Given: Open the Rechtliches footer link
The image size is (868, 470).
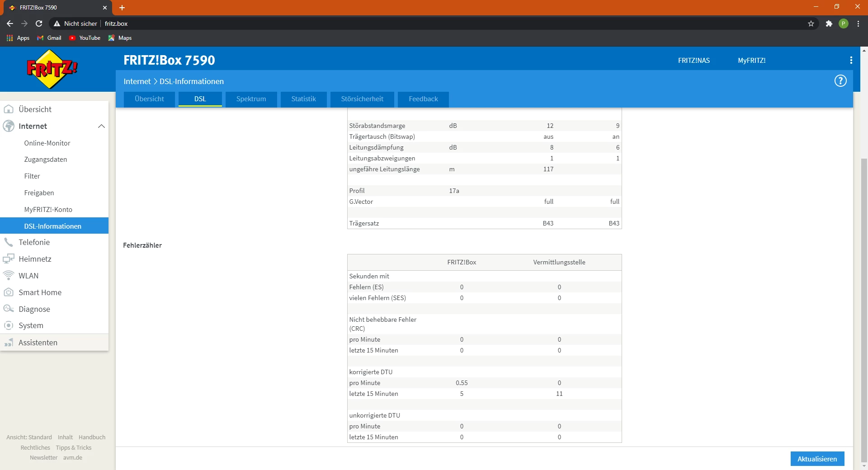Looking at the screenshot, I should tap(35, 447).
